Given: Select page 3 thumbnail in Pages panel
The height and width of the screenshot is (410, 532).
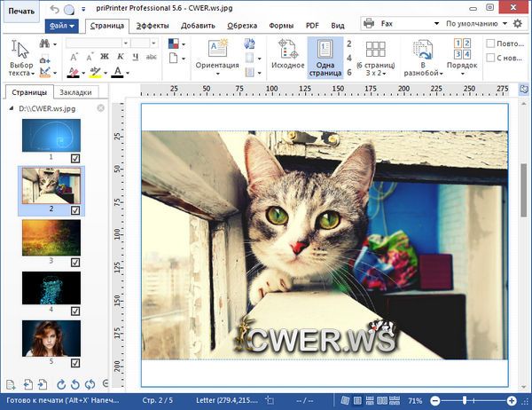Looking at the screenshot, I should tap(51, 238).
